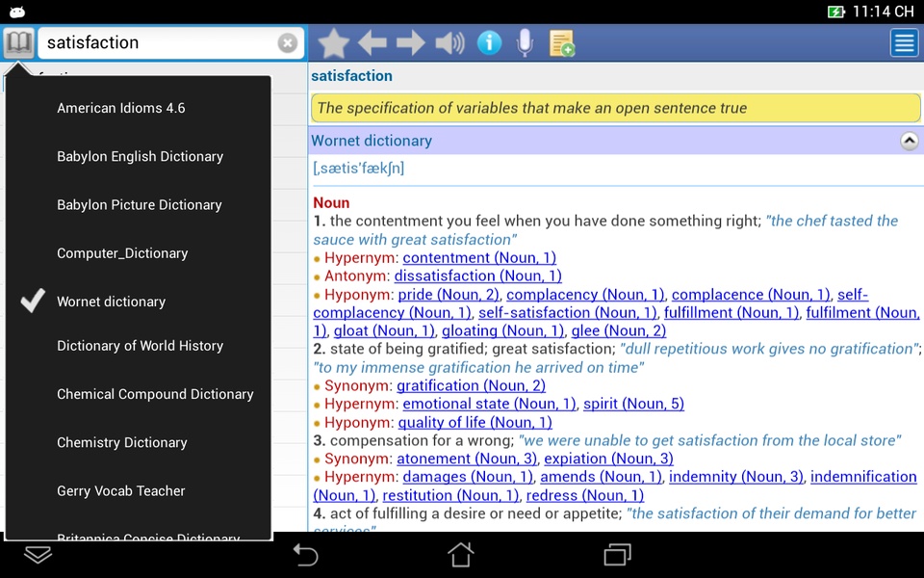Open the fulfillment (Noun, 1) link

731,312
